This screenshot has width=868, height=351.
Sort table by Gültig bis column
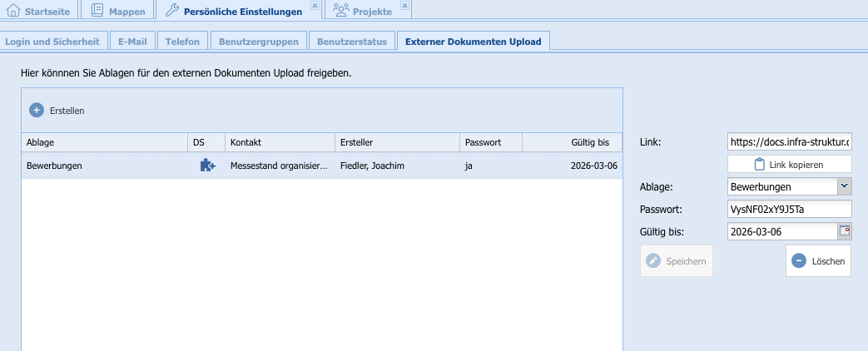[572, 142]
